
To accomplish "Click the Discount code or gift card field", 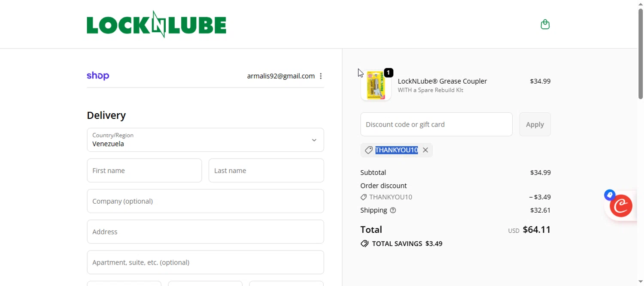I will [x=436, y=124].
